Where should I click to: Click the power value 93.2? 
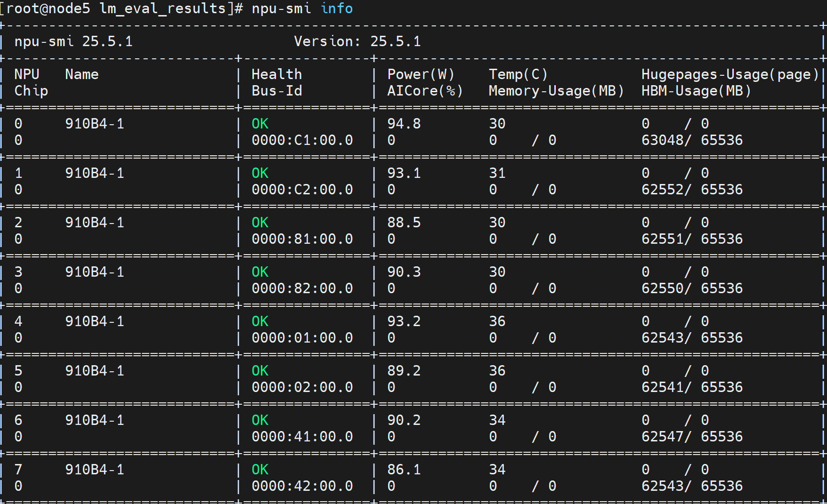pos(404,321)
